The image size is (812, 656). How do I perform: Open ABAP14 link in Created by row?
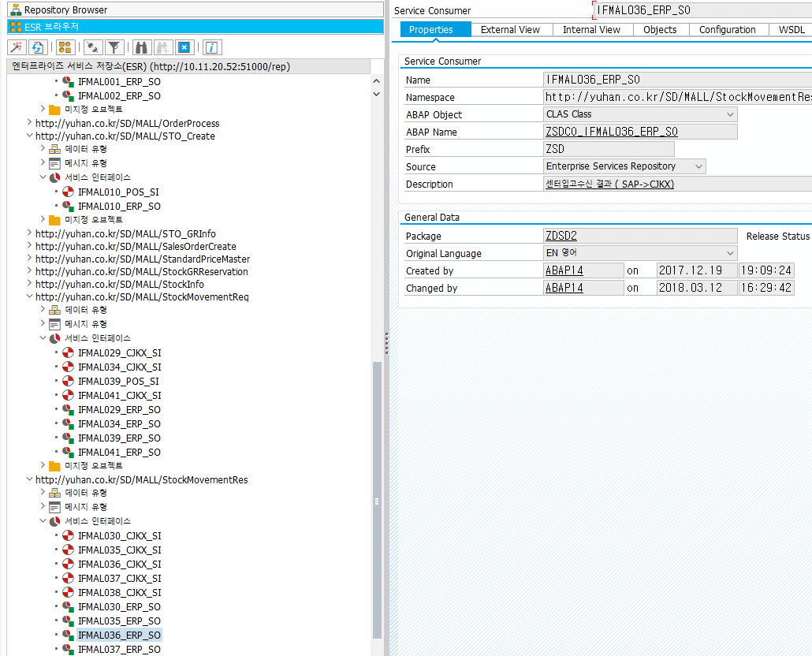[x=564, y=270]
